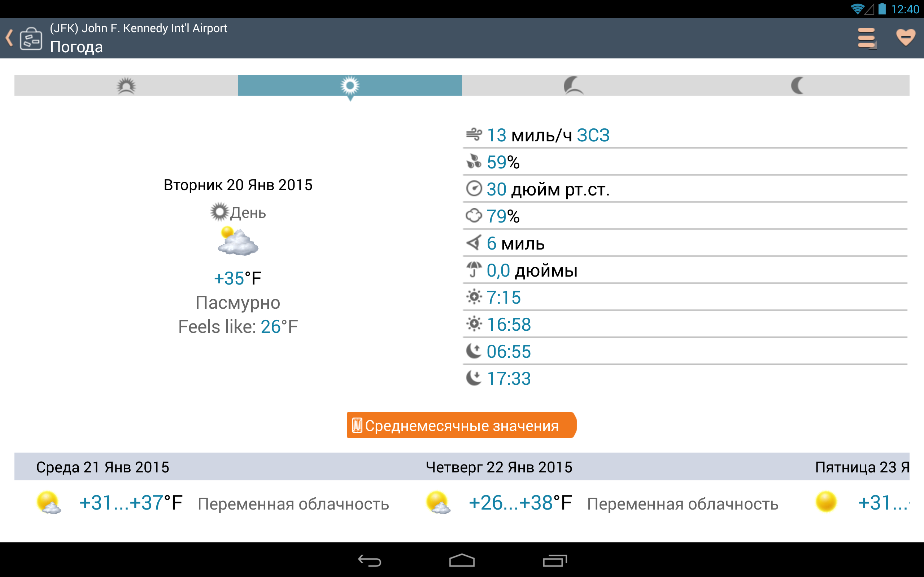Image resolution: width=924 pixels, height=577 pixels.
Task: Tap the pressure gauge icon
Action: (474, 189)
